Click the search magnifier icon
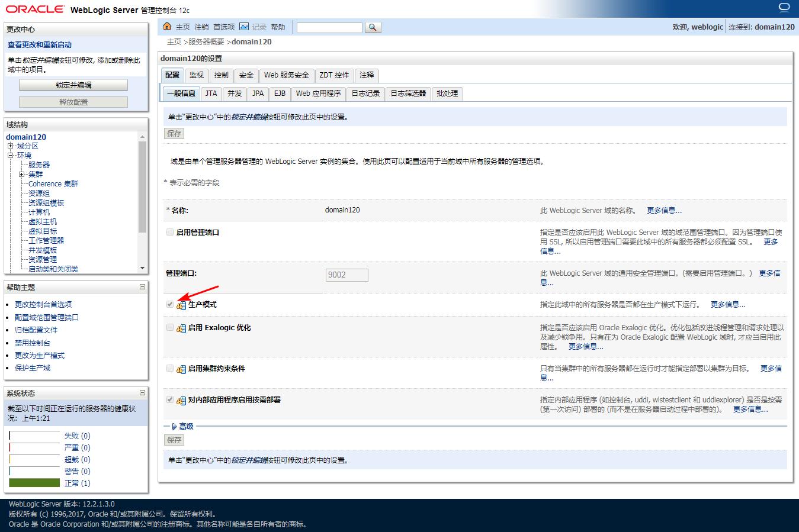799x532 pixels. (373, 27)
